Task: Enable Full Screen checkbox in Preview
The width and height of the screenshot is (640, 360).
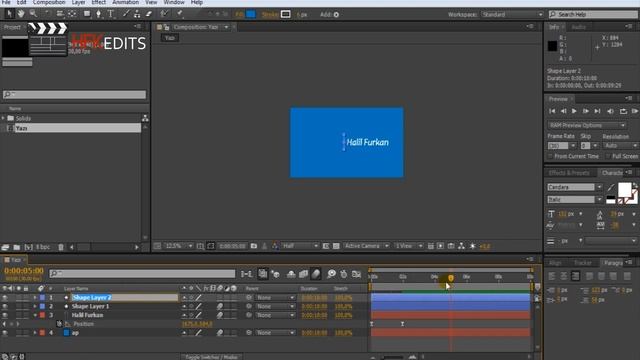Action: tap(608, 156)
